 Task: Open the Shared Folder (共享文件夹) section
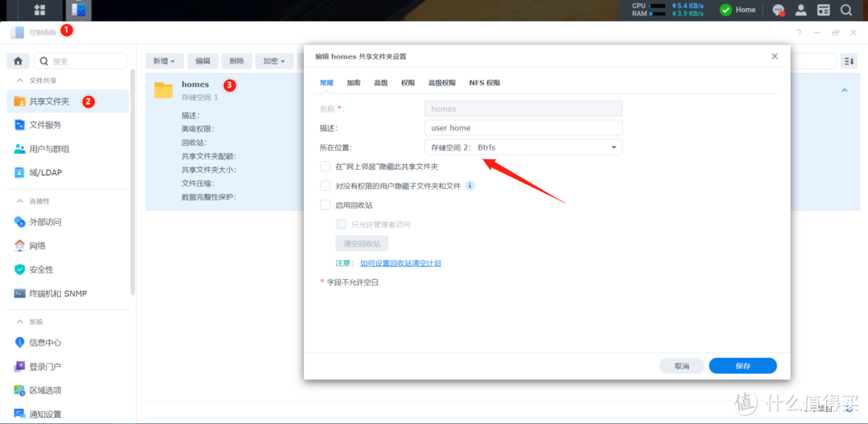coord(68,101)
